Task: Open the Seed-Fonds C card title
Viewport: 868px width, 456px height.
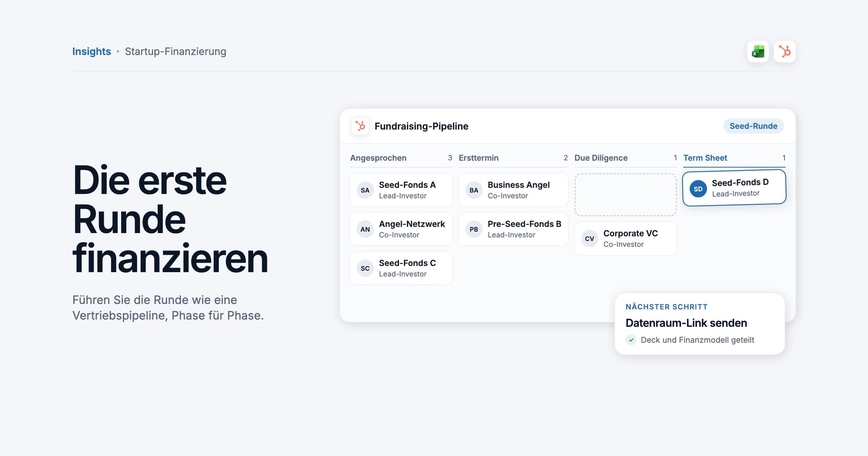Action: [x=407, y=263]
